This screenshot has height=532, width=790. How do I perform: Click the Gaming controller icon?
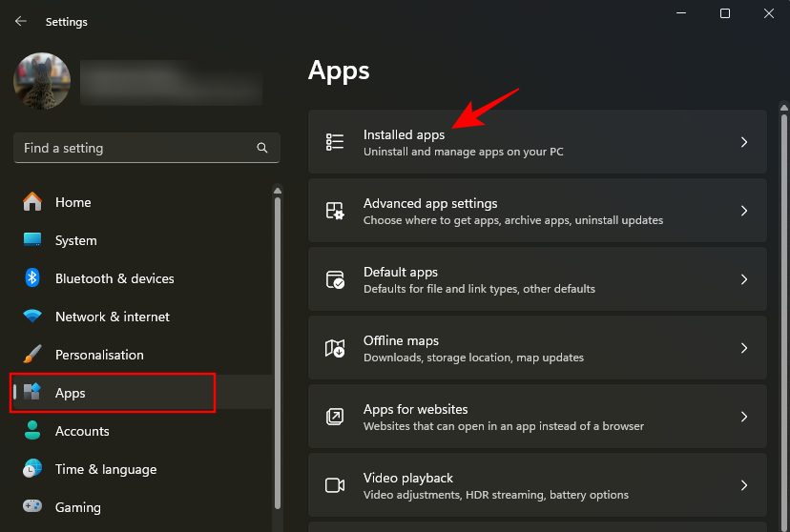[x=32, y=506]
